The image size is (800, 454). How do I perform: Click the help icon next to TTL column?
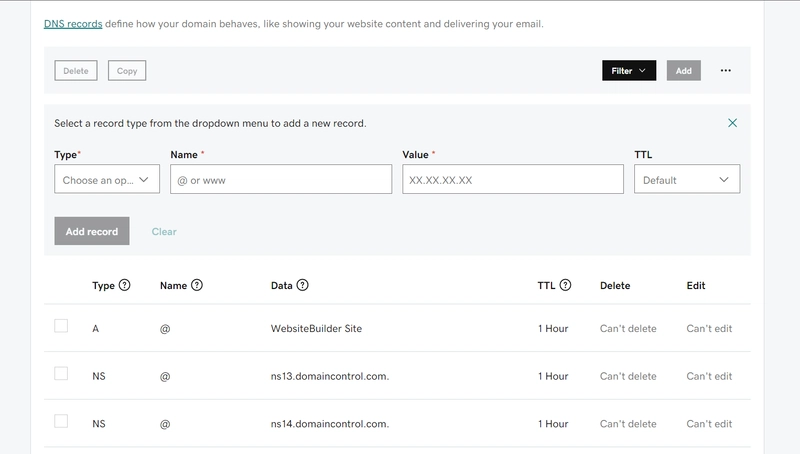(x=566, y=285)
